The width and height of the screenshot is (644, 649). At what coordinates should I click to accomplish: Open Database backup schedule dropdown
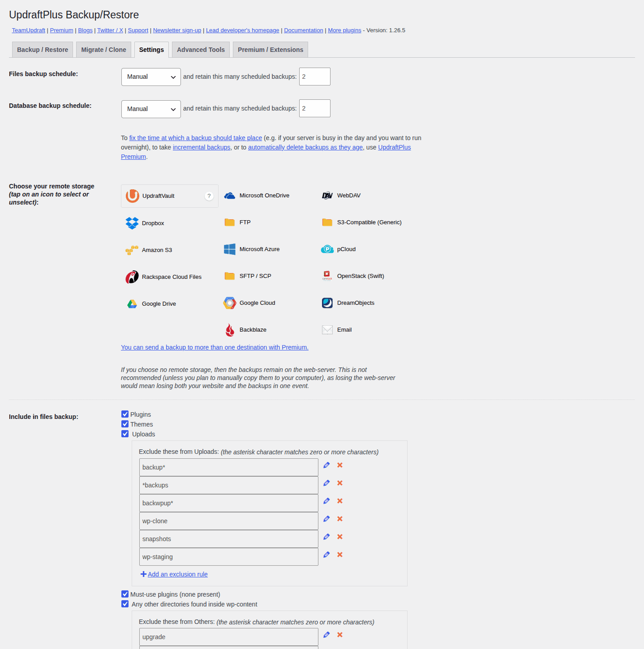coord(151,109)
